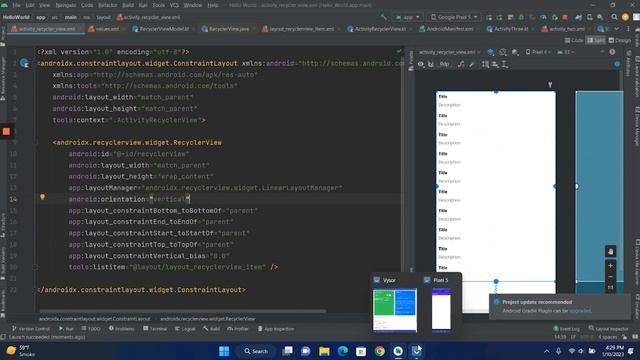This screenshot has height=360, width=640.
Task: Click the upgraded link in notification
Action: pyautogui.click(x=580, y=311)
